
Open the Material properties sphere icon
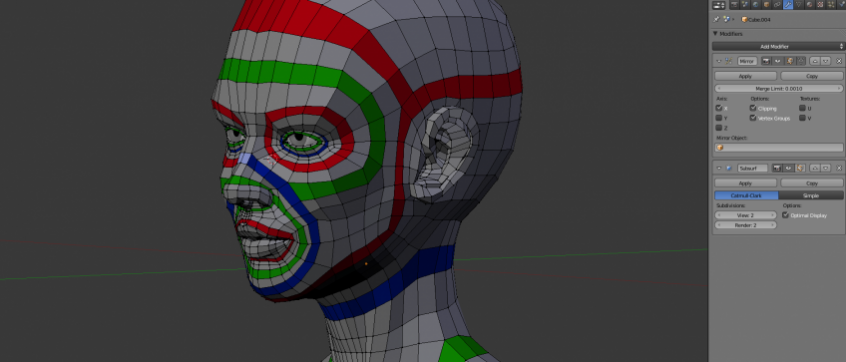pos(809,4)
